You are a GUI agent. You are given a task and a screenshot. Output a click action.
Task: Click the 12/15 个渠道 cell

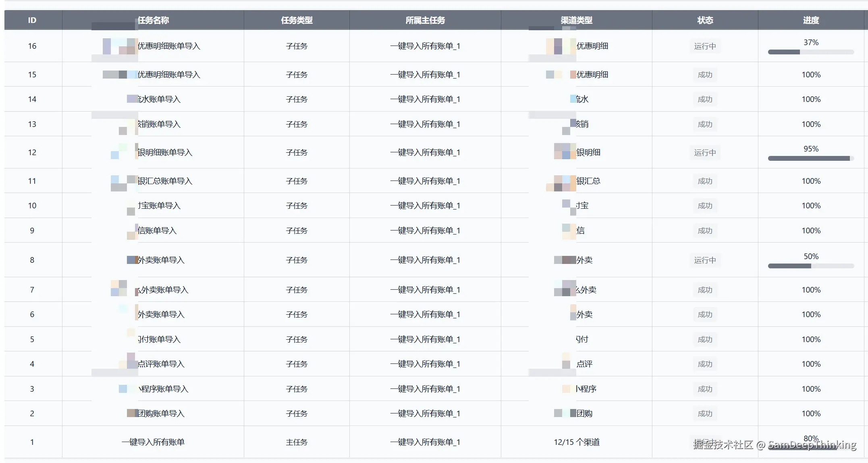click(x=576, y=442)
